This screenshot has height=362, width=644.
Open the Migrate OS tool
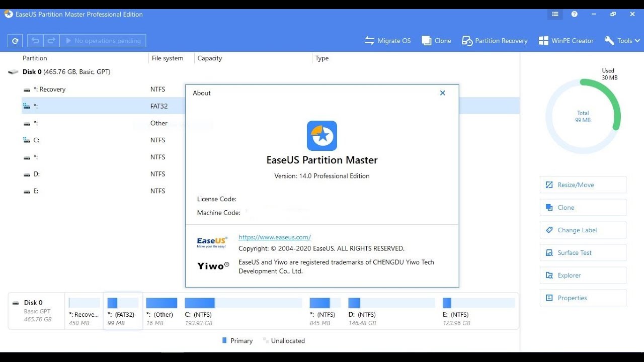coord(388,41)
